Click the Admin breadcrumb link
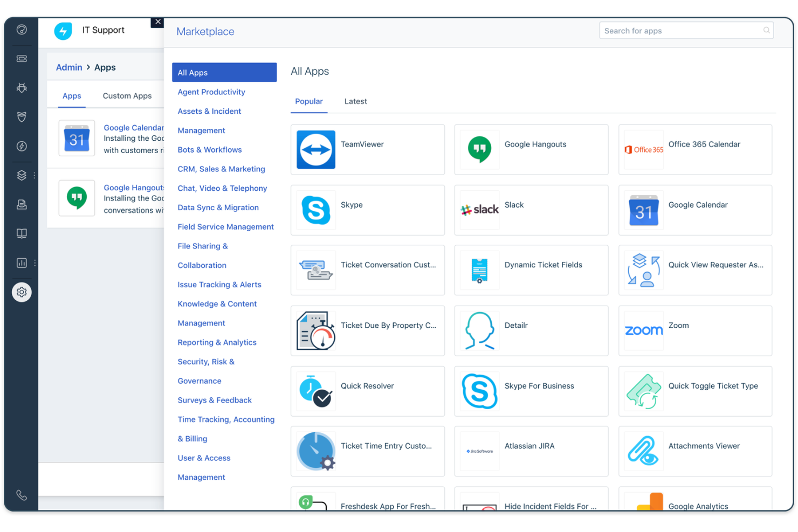The image size is (798, 532). [69, 67]
